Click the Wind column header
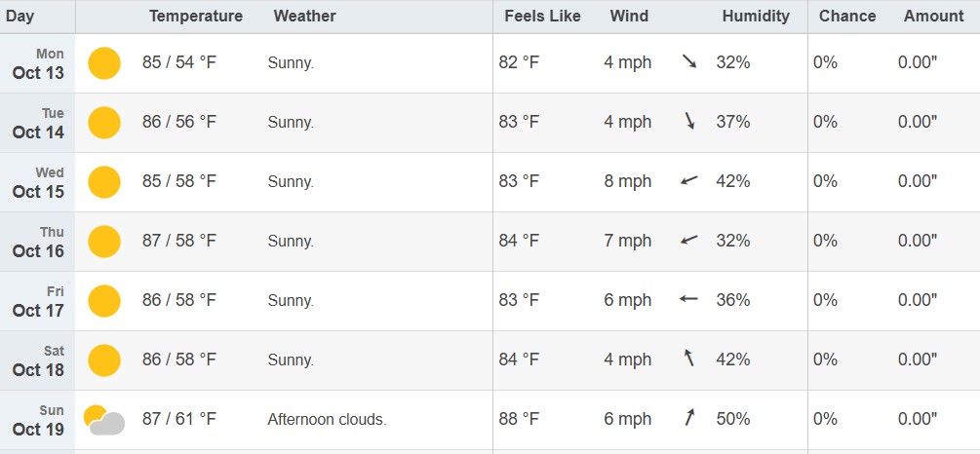Screen dimensions: 980x454 tap(629, 17)
